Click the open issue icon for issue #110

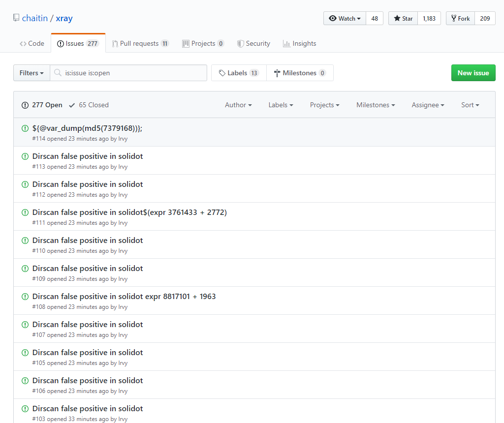(25, 240)
